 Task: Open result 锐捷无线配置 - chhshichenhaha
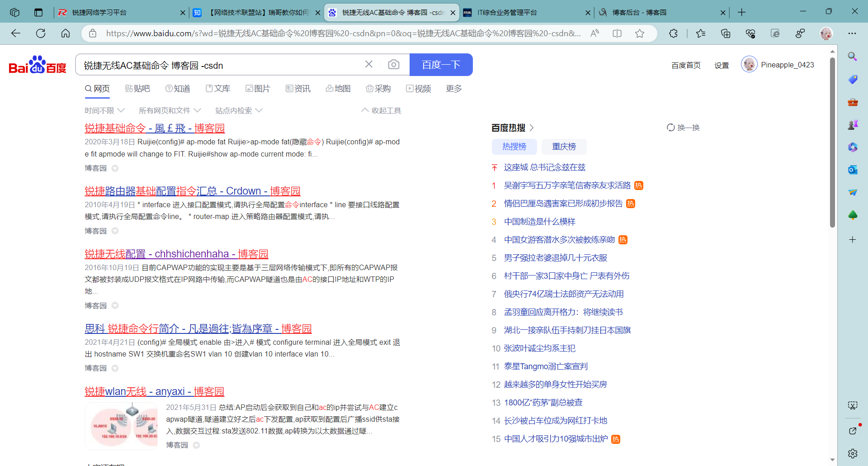coord(176,254)
